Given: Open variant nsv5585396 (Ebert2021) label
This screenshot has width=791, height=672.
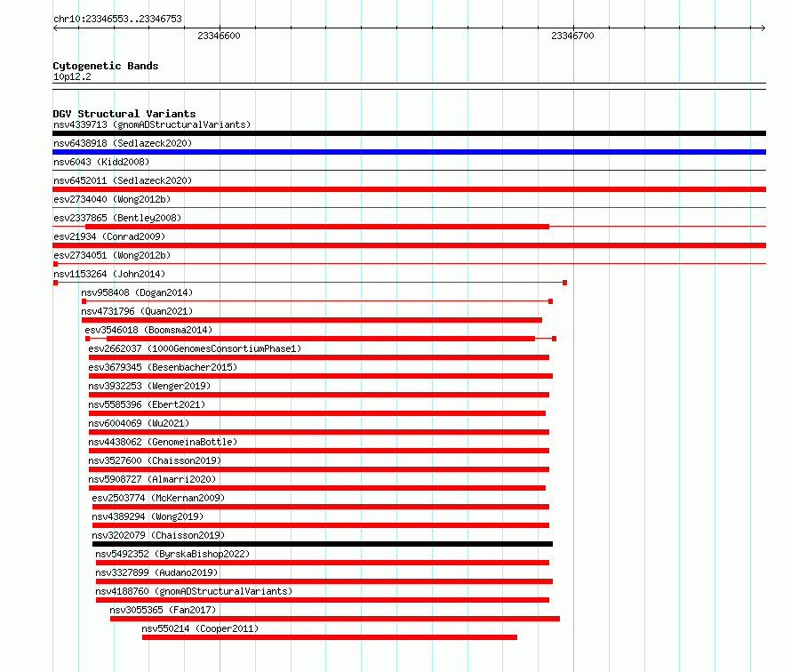Looking at the screenshot, I should pos(147,404).
